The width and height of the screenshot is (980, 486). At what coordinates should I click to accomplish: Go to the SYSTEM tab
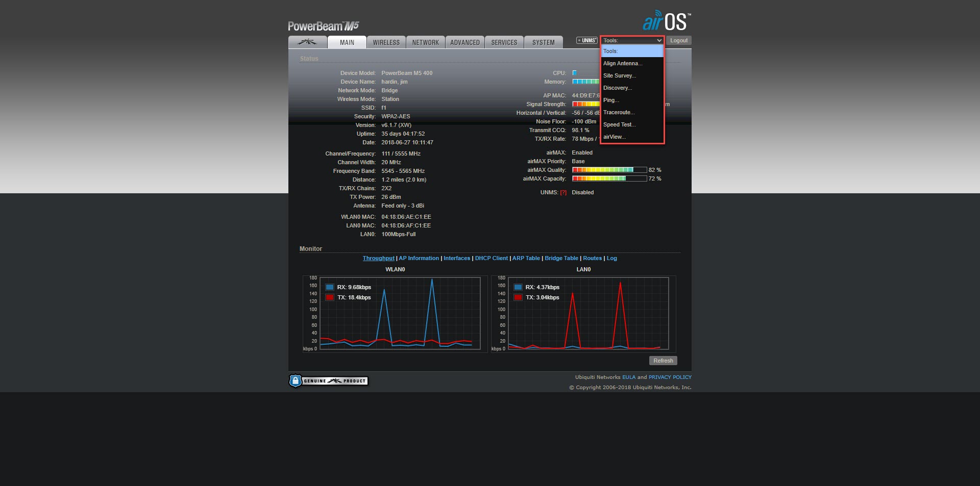[x=543, y=43]
